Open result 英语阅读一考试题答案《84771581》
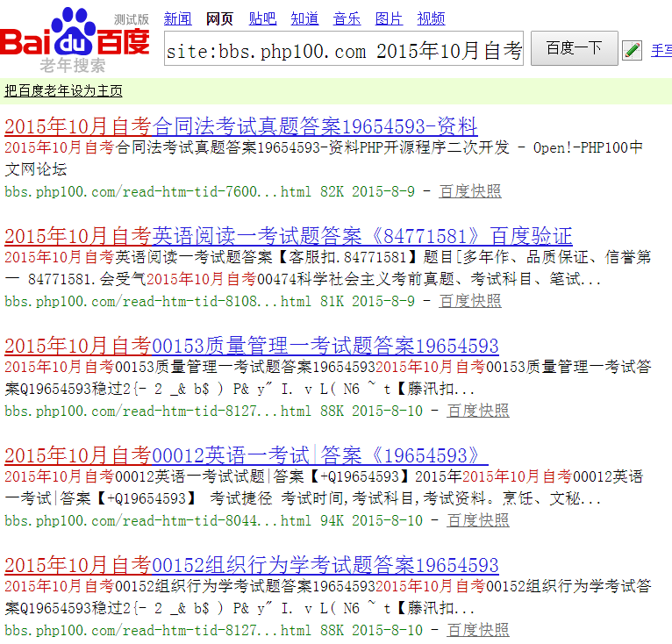This screenshot has width=672, height=644. tap(289, 236)
